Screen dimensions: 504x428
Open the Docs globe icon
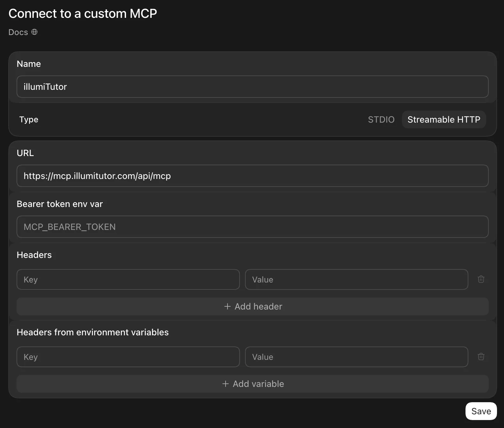point(34,32)
